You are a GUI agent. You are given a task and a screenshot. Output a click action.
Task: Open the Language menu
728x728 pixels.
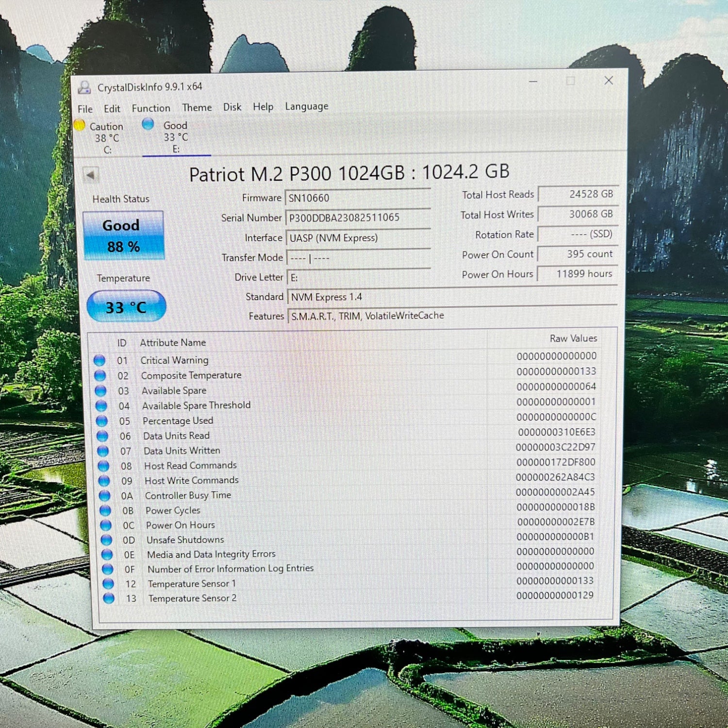tap(306, 106)
